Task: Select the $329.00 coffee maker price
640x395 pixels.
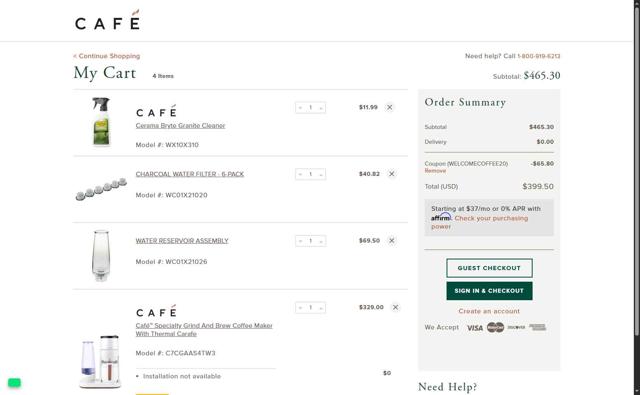Action: pos(371,307)
